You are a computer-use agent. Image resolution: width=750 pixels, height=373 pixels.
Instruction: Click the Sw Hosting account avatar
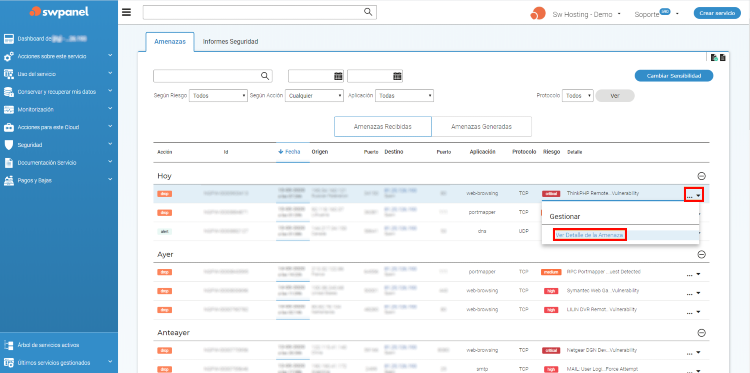click(538, 13)
